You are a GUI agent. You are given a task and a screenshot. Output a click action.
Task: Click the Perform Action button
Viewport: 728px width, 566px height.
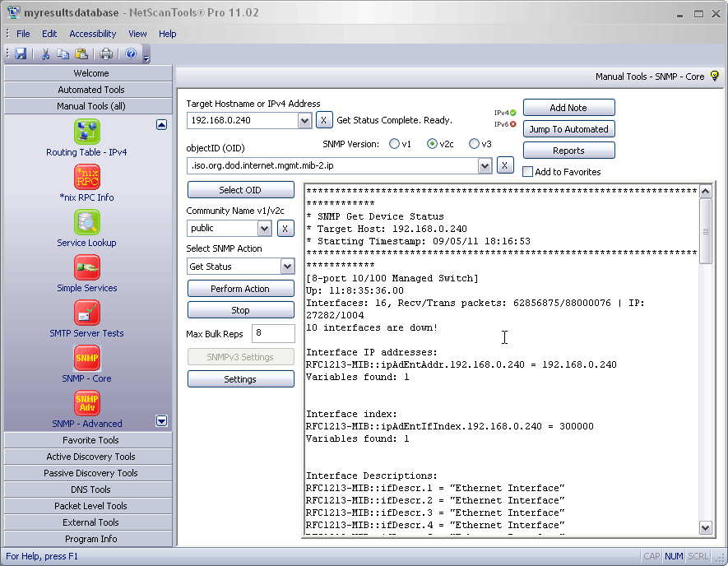[x=240, y=289]
